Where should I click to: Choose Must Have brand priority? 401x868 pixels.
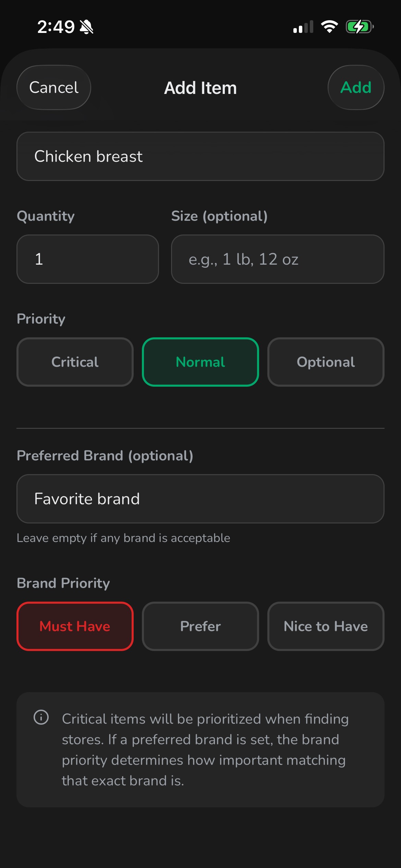coord(75,626)
